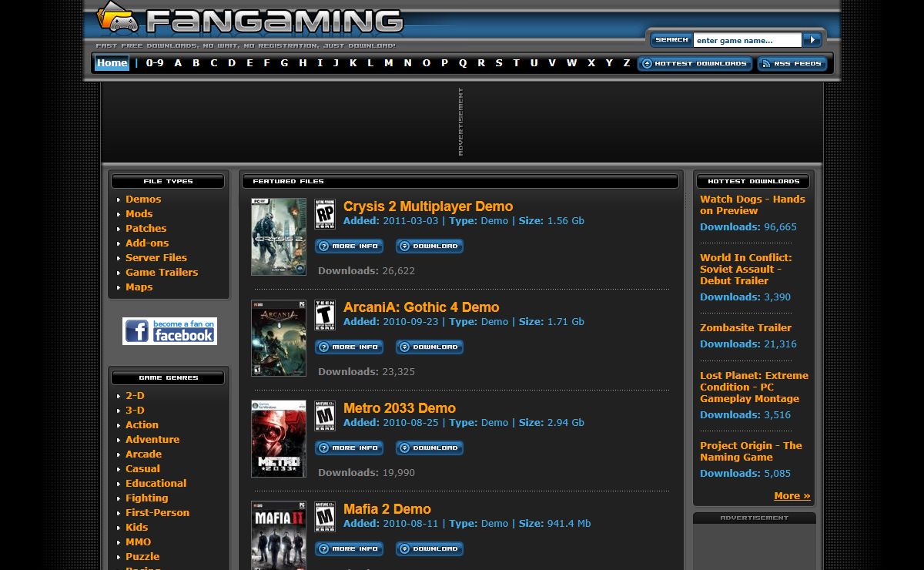Click Teen rating icon for ArcaniA
This screenshot has height=570, width=924.
[325, 315]
